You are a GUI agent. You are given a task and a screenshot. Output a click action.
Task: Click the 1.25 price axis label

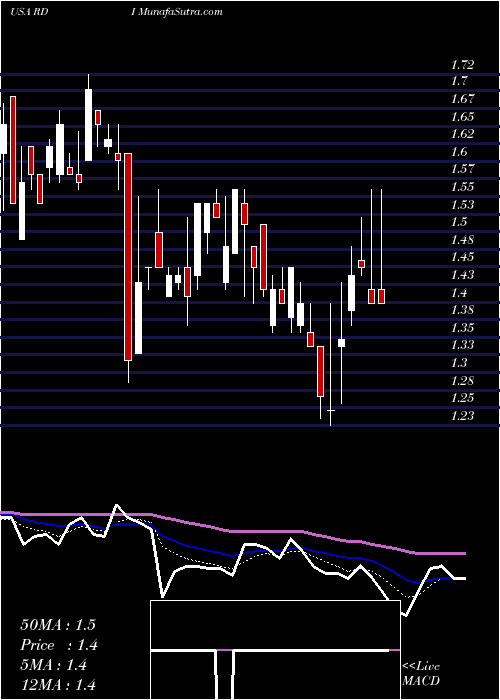pos(462,398)
